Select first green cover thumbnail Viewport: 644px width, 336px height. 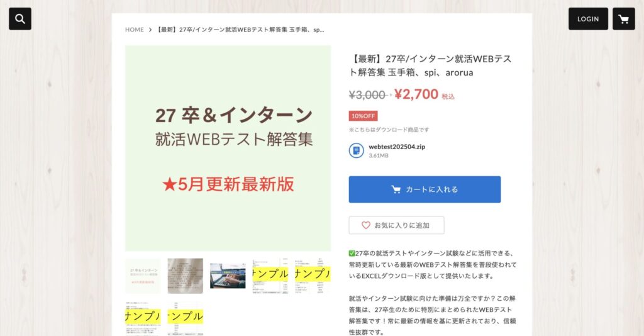pos(143,276)
